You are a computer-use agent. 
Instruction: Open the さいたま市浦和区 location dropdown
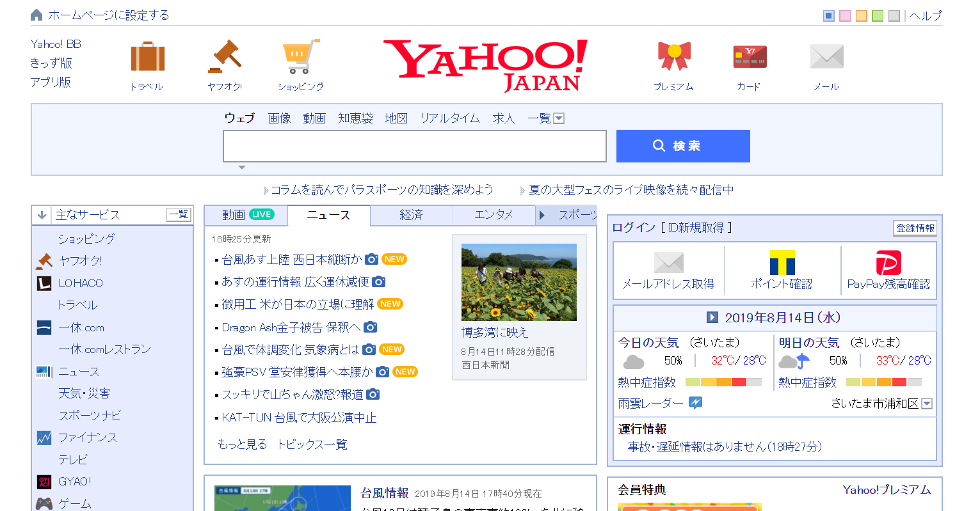tap(927, 404)
